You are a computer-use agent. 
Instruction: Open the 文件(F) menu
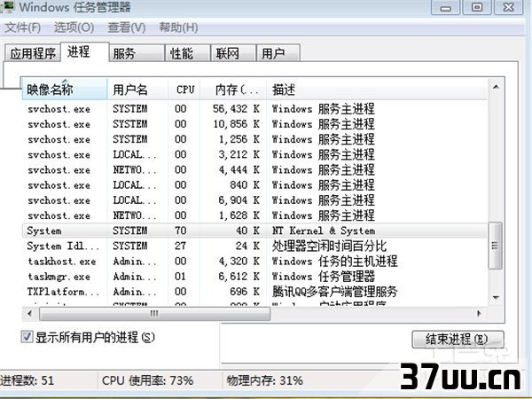click(x=22, y=27)
